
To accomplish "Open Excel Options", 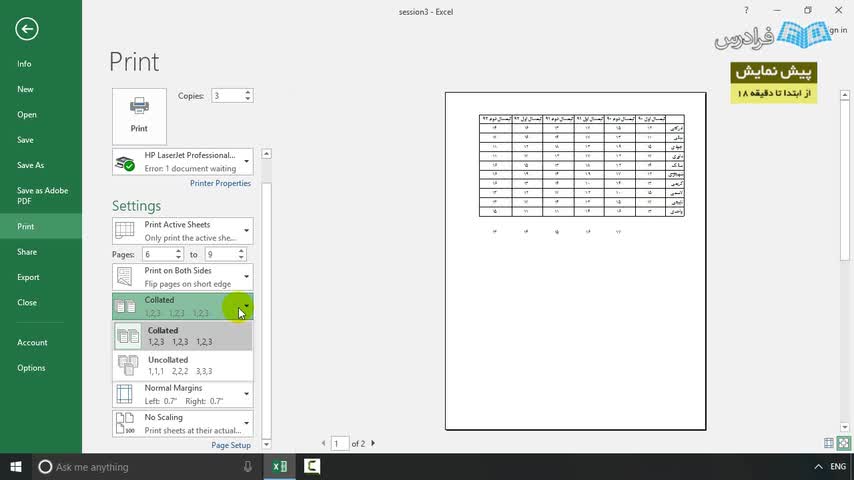I will [x=41, y=368].
